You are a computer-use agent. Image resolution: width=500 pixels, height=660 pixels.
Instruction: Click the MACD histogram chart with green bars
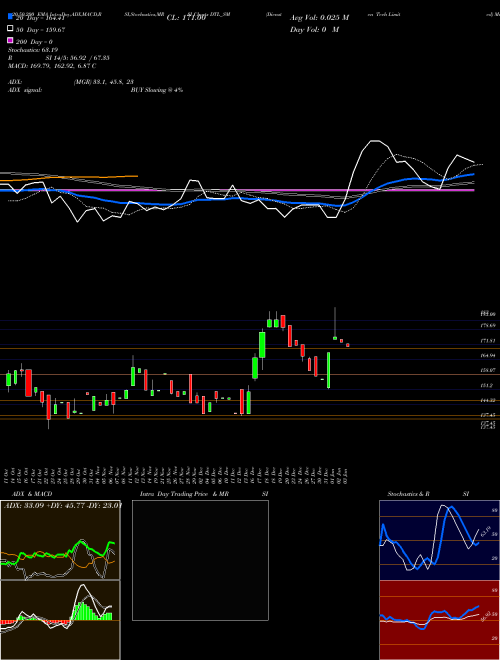60,620
